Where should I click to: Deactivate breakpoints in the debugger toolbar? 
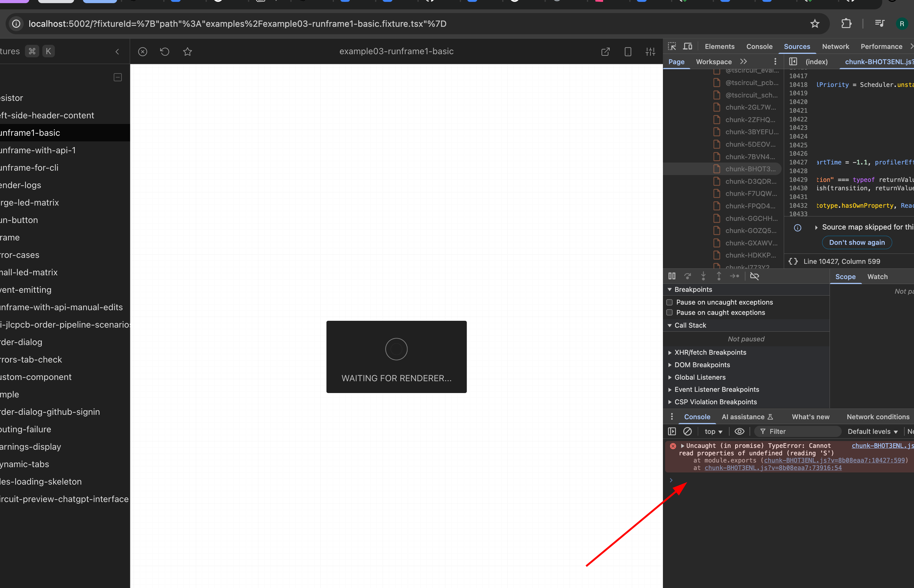pos(755,276)
